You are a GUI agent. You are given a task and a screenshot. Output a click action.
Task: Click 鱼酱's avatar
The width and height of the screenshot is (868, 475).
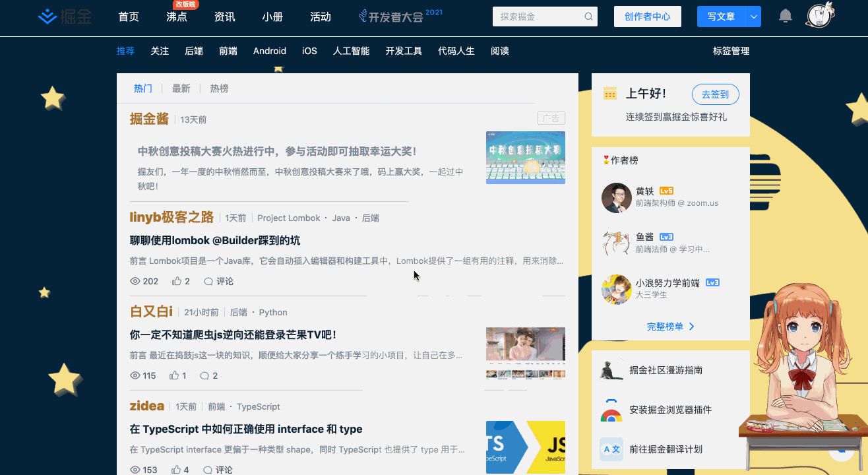click(617, 243)
